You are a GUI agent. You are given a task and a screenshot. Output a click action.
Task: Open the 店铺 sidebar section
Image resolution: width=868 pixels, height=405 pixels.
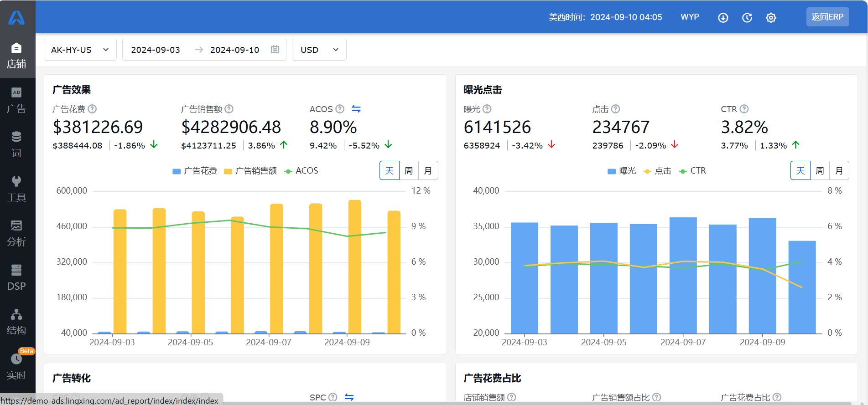17,56
